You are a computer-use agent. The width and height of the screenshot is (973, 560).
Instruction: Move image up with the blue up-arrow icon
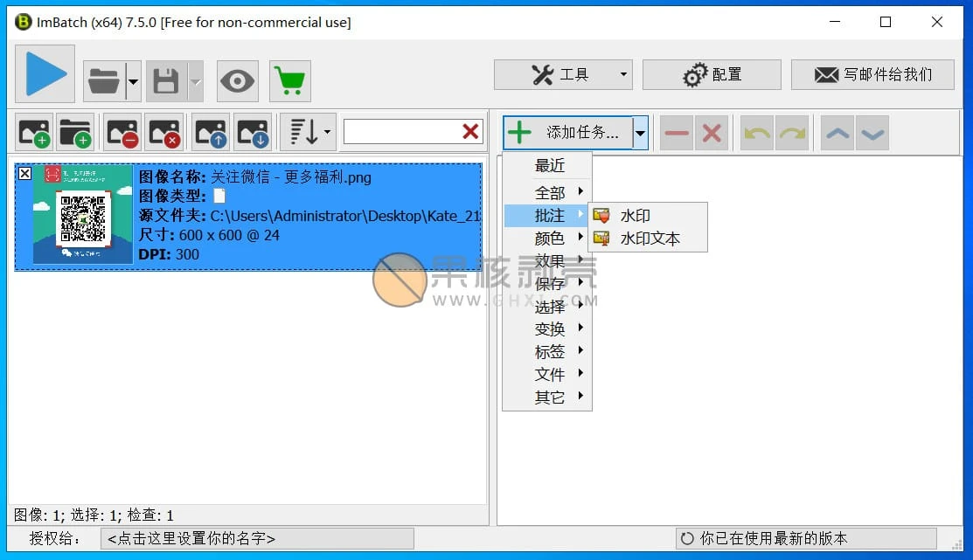point(211,132)
